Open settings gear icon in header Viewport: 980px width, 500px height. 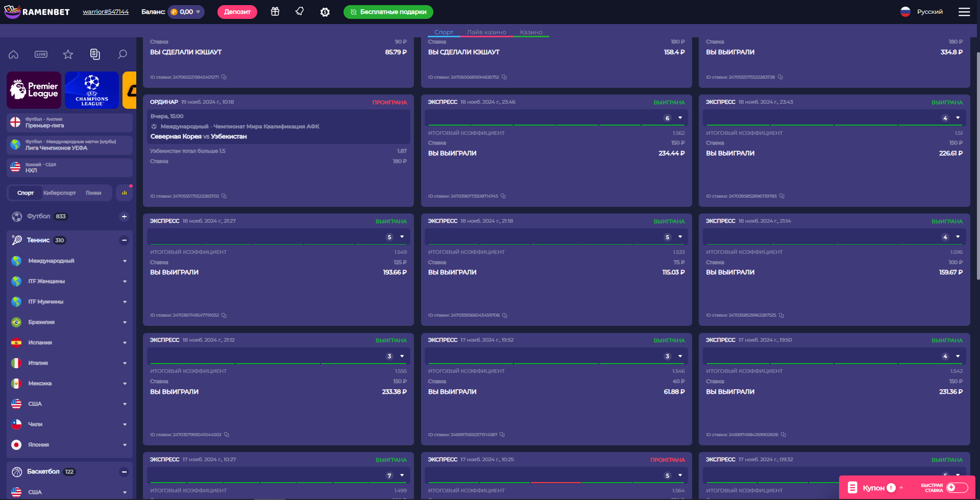[325, 12]
